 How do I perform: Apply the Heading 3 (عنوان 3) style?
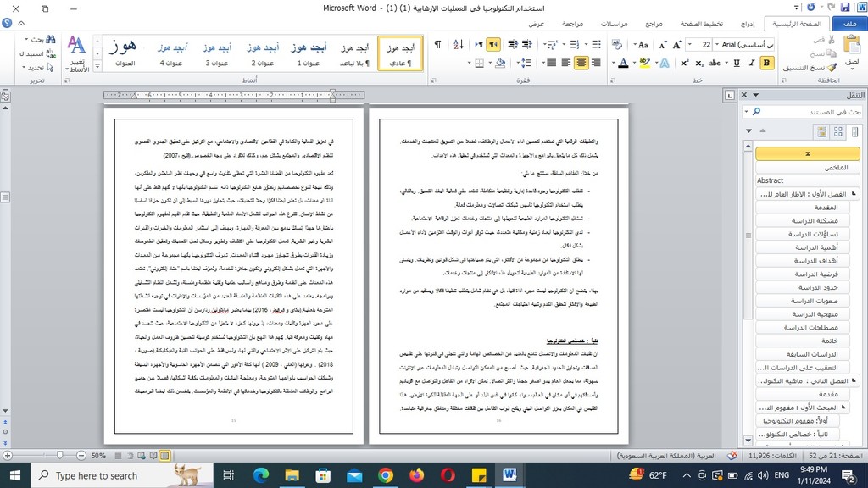(217, 53)
